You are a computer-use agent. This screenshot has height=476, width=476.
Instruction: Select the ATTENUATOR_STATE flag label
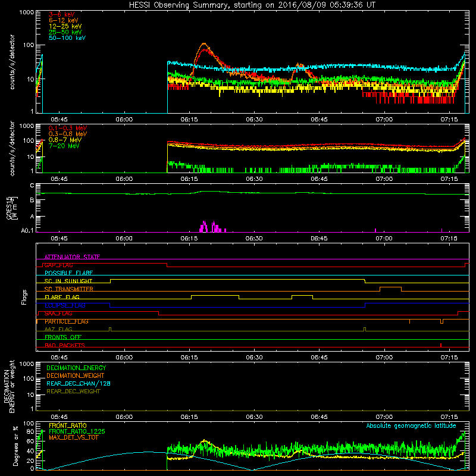72,257
